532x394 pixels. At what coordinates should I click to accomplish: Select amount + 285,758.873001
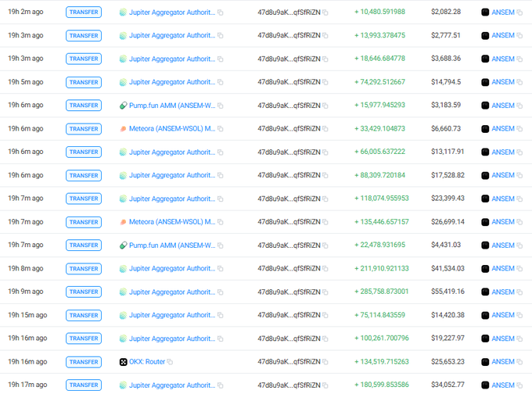tap(381, 292)
